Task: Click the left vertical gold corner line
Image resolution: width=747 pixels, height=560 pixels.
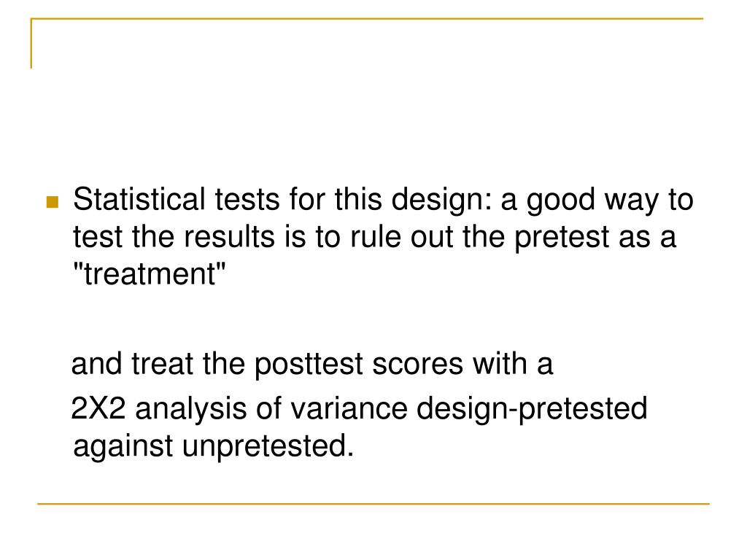Action: coord(31,43)
